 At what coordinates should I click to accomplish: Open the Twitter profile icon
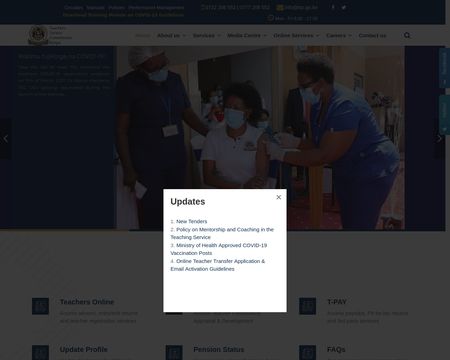tap(344, 7)
